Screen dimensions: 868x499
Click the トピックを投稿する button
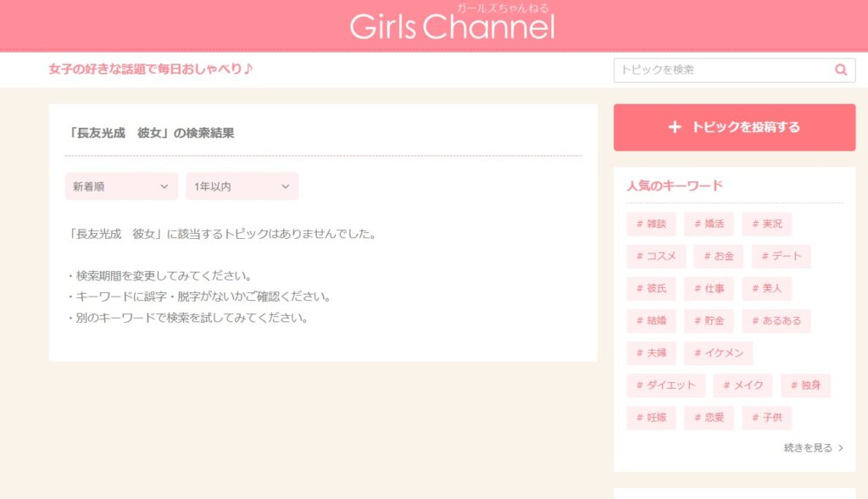(734, 127)
